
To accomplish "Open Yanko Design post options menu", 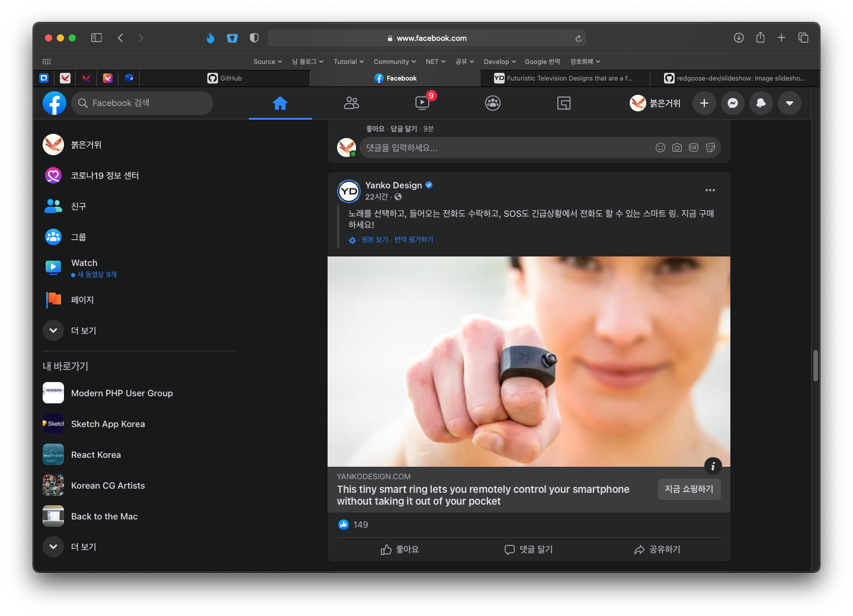I will click(x=710, y=190).
